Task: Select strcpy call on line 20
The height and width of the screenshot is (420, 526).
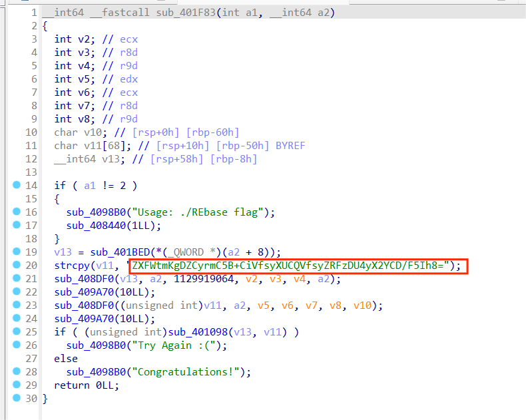Action: (x=72, y=266)
